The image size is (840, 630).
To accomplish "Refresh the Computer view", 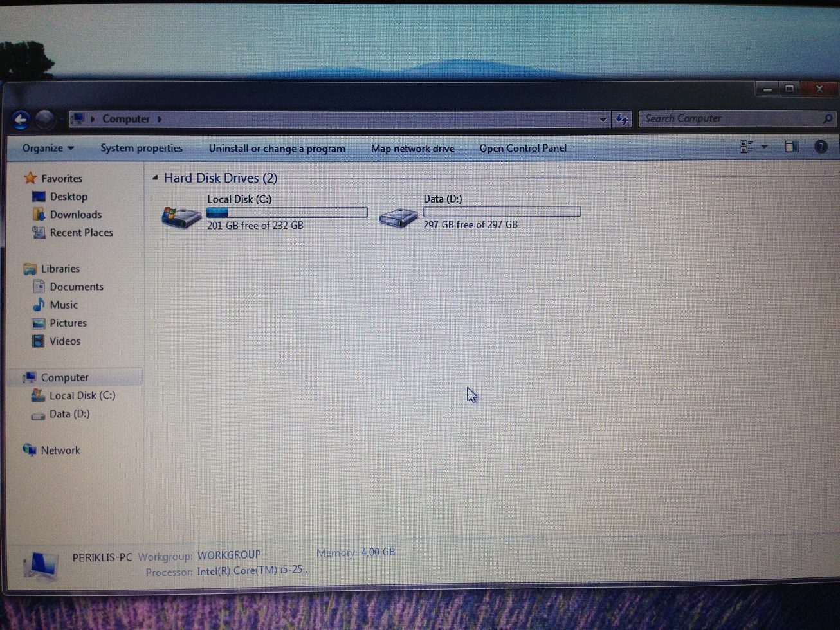I will pyautogui.click(x=622, y=119).
